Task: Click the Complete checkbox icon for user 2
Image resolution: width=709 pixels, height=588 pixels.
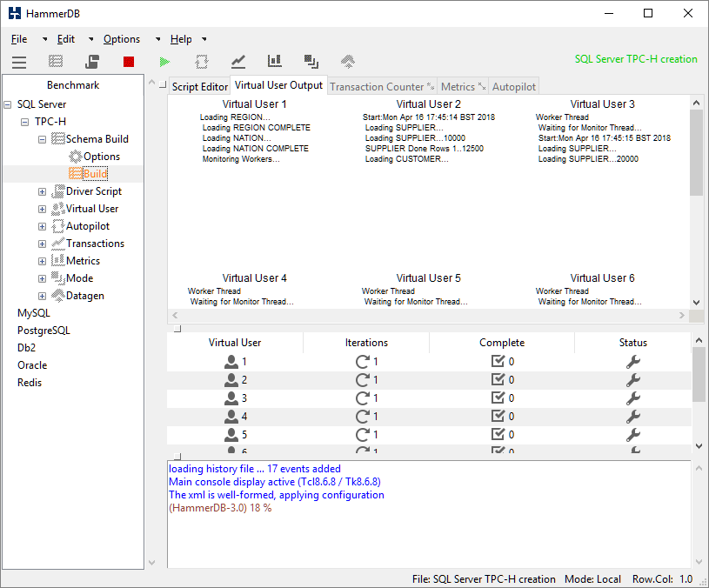Action: pos(498,379)
